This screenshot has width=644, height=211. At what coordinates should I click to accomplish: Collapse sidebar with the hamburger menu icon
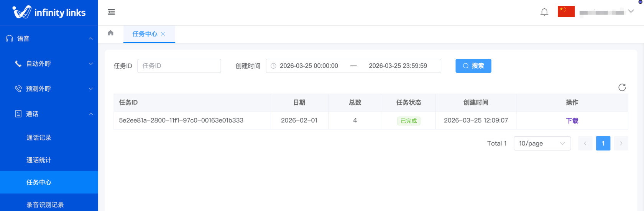(x=112, y=12)
